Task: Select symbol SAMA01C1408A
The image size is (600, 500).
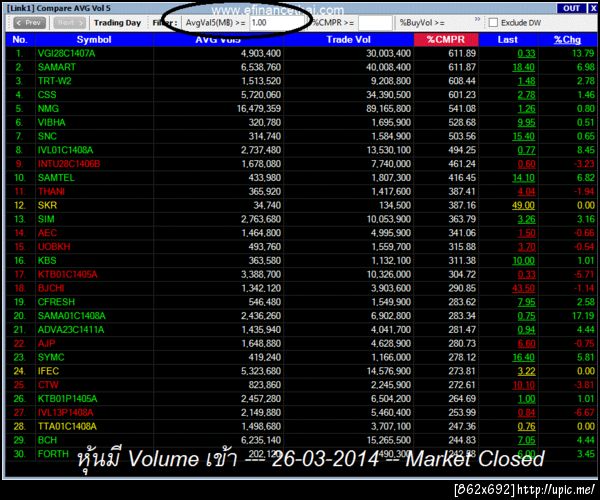Action: (71, 316)
